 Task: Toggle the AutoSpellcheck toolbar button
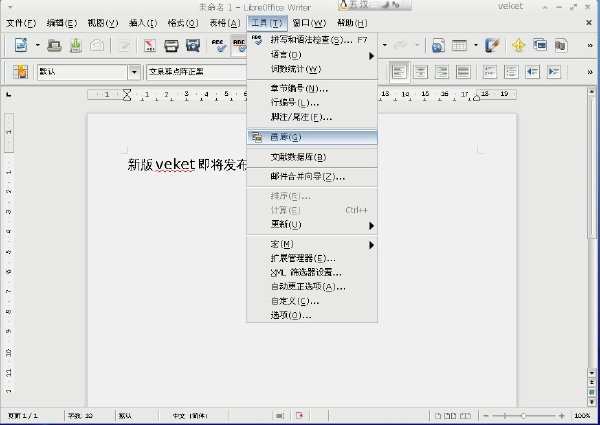pos(239,46)
